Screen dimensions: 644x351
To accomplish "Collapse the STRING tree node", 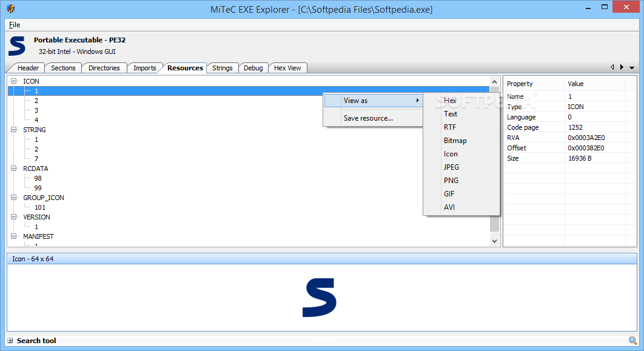I will coord(13,129).
